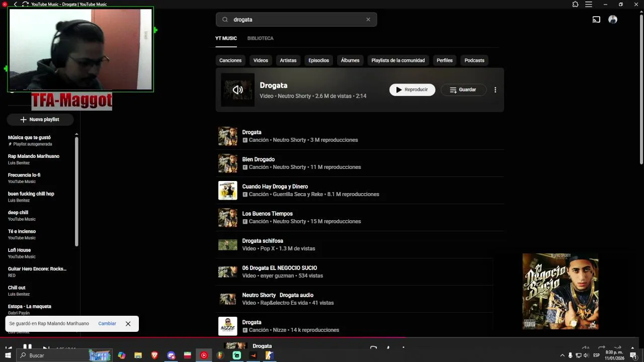Click the search field containing "drogata"
Screen dimensions: 644x362
296,20
